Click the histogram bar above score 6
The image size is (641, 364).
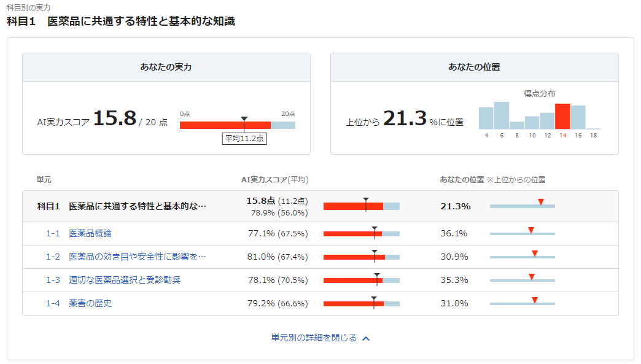click(502, 115)
